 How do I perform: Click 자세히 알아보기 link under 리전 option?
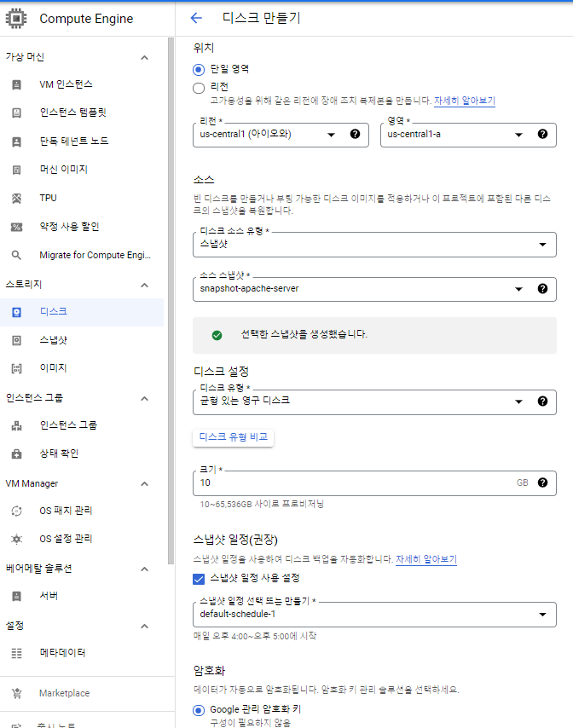point(465,101)
